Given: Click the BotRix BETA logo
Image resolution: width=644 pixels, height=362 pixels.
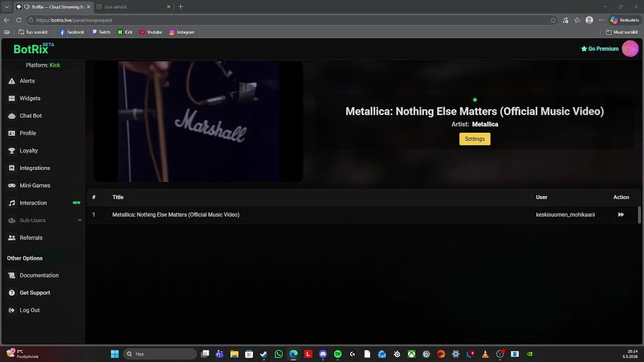Looking at the screenshot, I should point(33,49).
